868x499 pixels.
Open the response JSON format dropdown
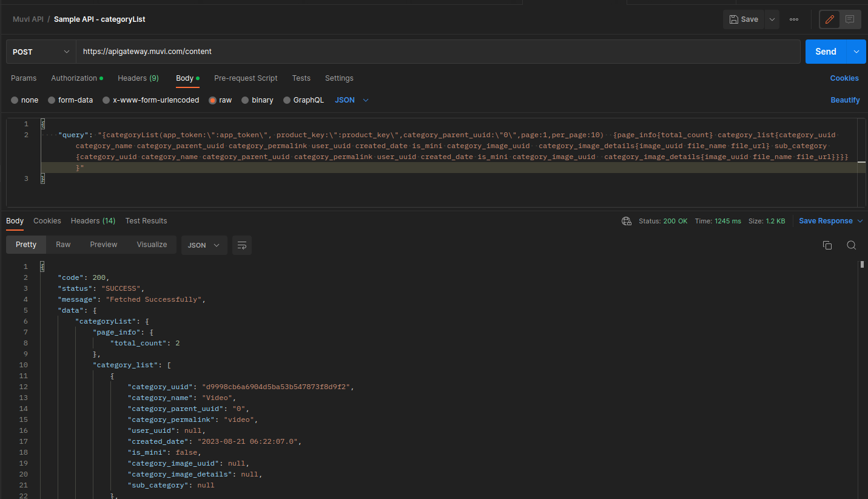(x=204, y=245)
